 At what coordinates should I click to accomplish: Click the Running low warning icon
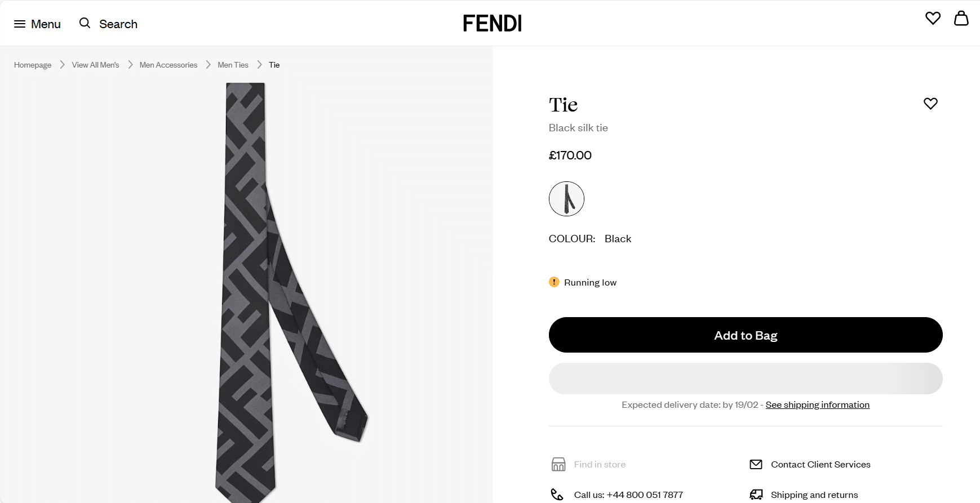(x=554, y=282)
